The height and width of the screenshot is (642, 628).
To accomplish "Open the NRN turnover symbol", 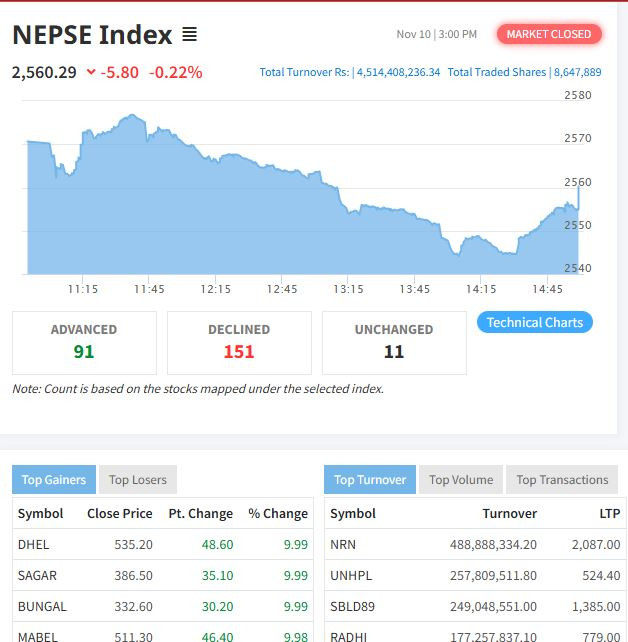I will pyautogui.click(x=343, y=545).
